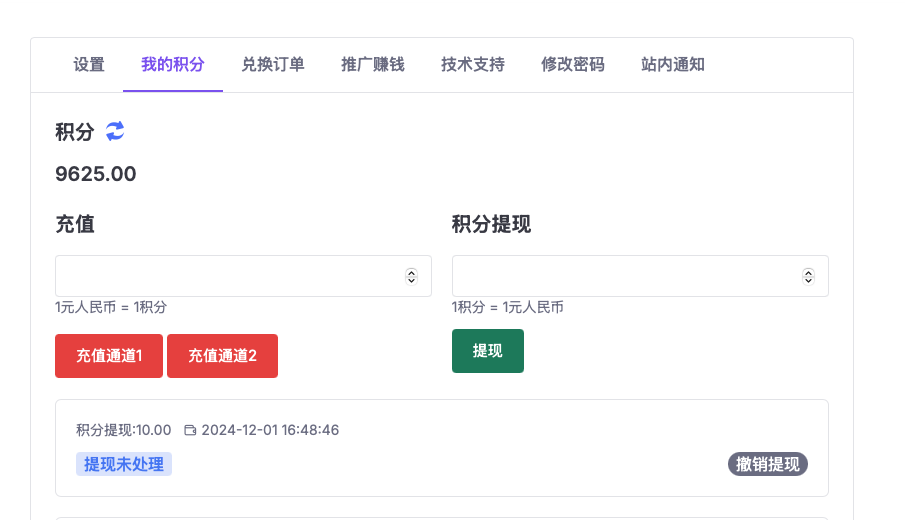Cancel the withdrawal via 撤销提现
The image size is (905, 520).
767,464
